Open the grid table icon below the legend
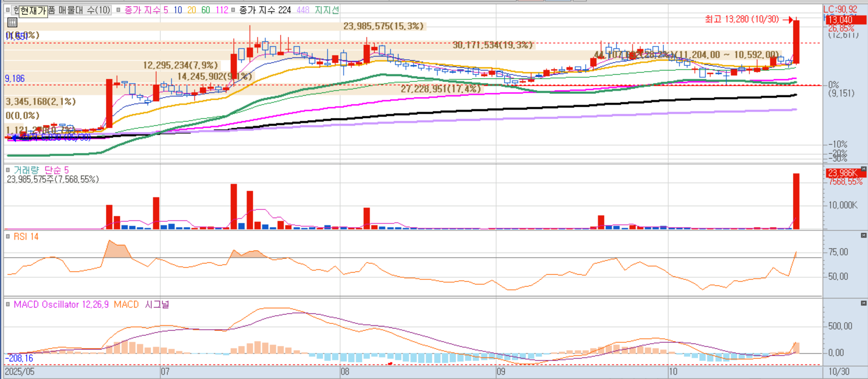The width and height of the screenshot is (868, 379). [12, 22]
